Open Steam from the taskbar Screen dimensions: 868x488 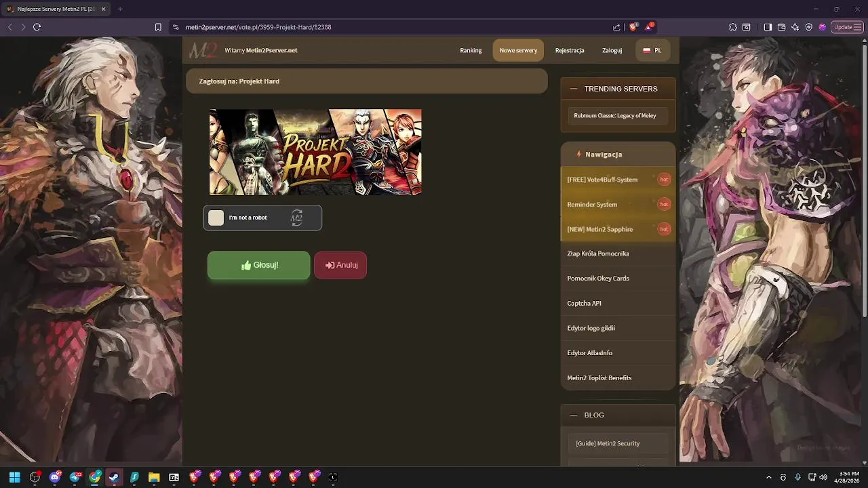click(x=115, y=477)
